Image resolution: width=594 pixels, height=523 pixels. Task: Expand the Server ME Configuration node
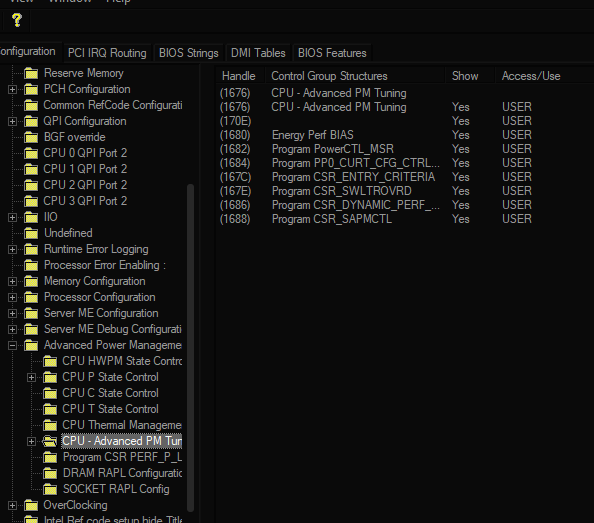tap(12, 313)
